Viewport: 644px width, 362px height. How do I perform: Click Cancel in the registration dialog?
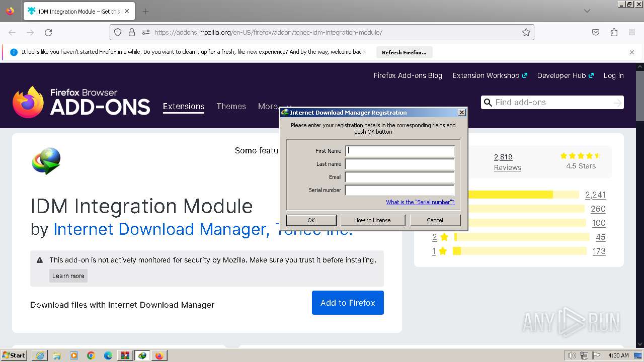[435, 220]
